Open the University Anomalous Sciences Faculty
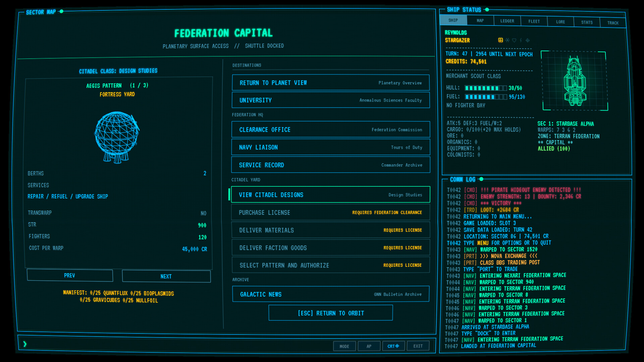This screenshot has height=362, width=644. tap(331, 100)
